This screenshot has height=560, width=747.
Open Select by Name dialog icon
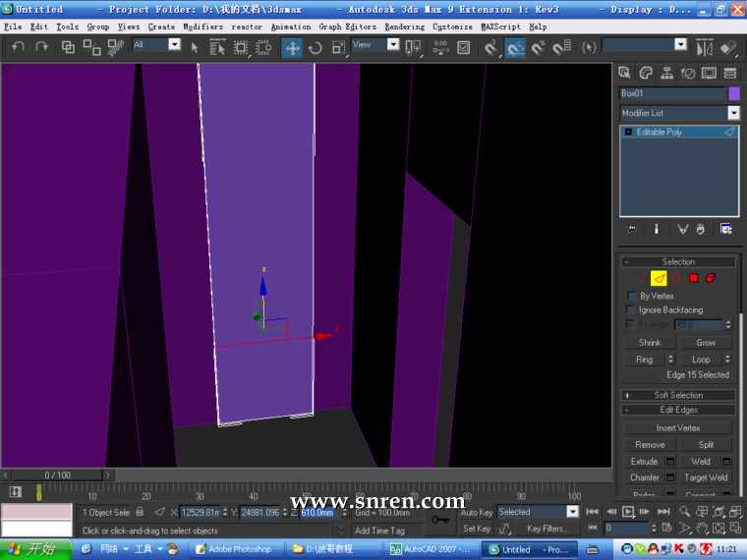coord(217,47)
